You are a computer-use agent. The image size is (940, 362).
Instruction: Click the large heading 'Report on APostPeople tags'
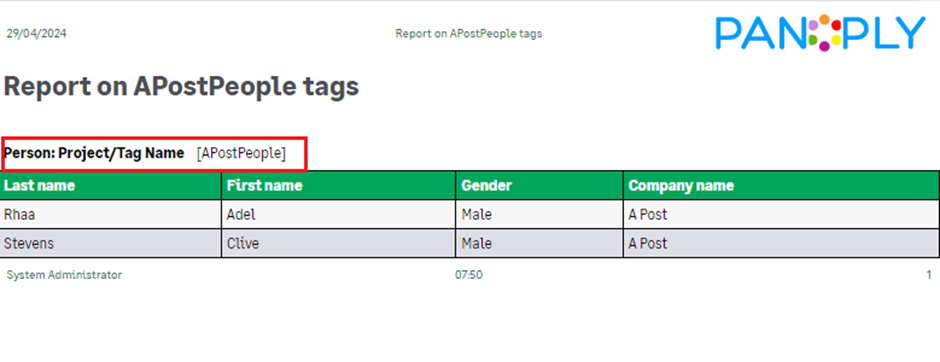click(x=182, y=86)
